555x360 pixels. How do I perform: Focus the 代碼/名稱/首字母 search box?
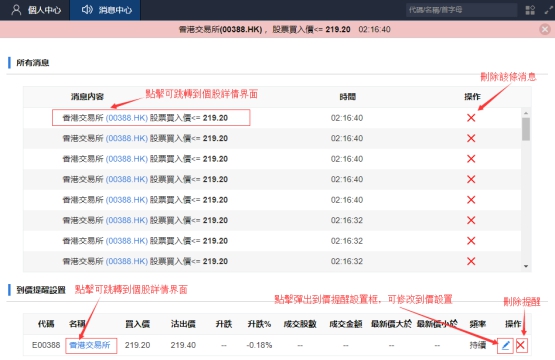point(461,10)
